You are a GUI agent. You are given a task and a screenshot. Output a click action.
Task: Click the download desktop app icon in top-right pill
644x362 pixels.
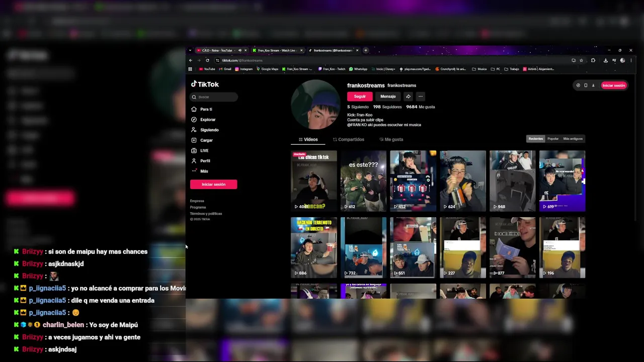coord(593,85)
